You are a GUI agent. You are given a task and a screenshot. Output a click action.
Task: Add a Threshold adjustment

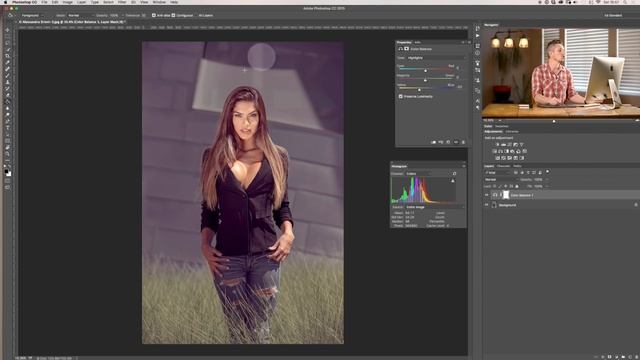510,158
